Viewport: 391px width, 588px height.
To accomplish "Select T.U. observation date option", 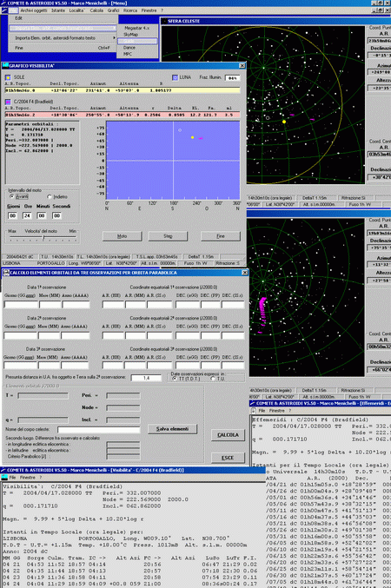I will pyautogui.click(x=219, y=379).
